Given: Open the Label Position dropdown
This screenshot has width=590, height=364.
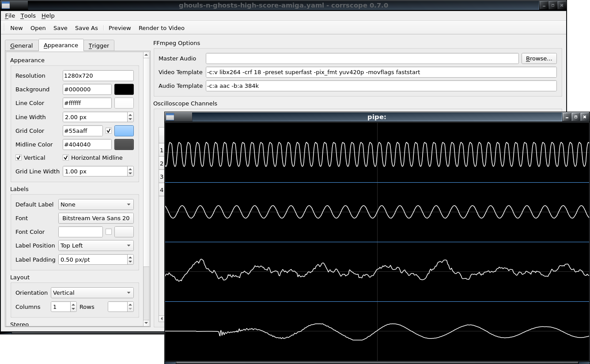Looking at the screenshot, I should [x=96, y=245].
